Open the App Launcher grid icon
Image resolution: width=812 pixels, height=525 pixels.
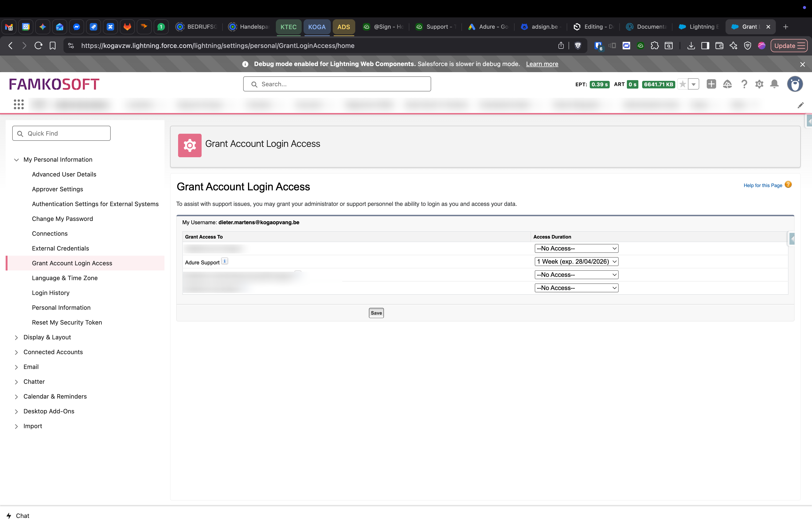[x=19, y=104]
